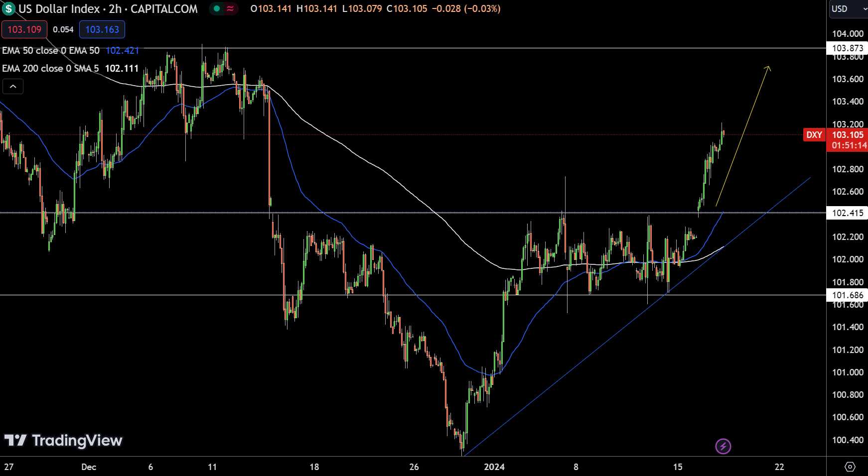This screenshot has height=476, width=868.
Task: Open the USD currency dropdown
Action: (x=848, y=9)
